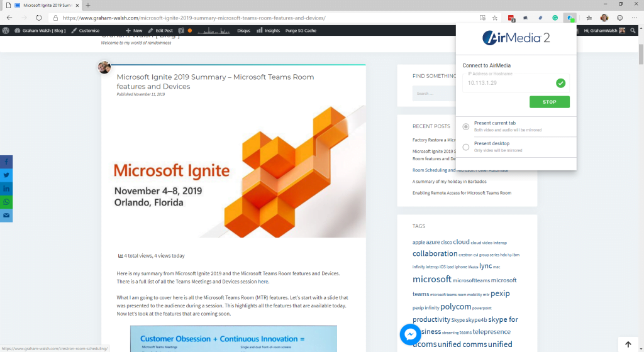Open Grammarly extension icon
Image resolution: width=644 pixels, height=352 pixels.
click(555, 18)
